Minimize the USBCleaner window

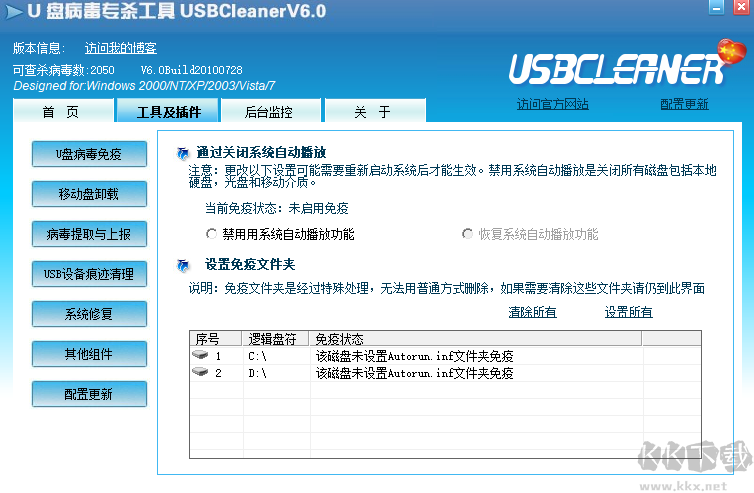[716, 7]
